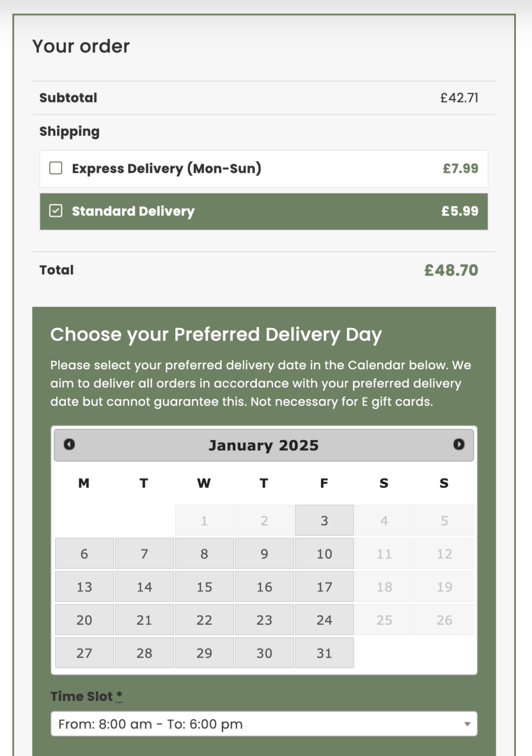Pick January 31 delivery date
The image size is (532, 756).
click(x=324, y=653)
